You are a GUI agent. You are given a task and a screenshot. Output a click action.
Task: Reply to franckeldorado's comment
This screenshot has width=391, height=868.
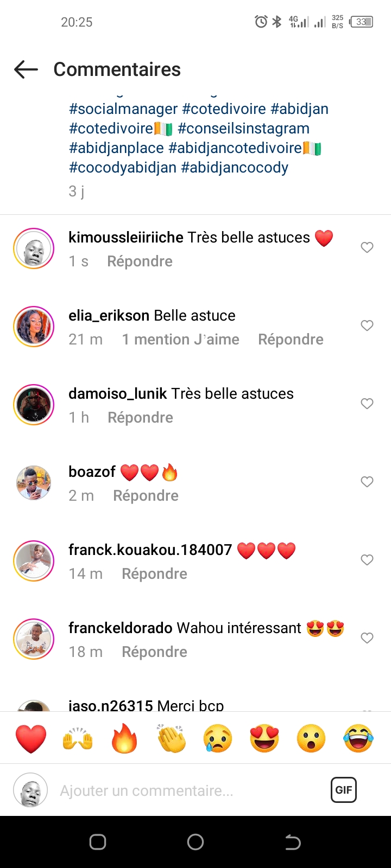[x=154, y=652]
